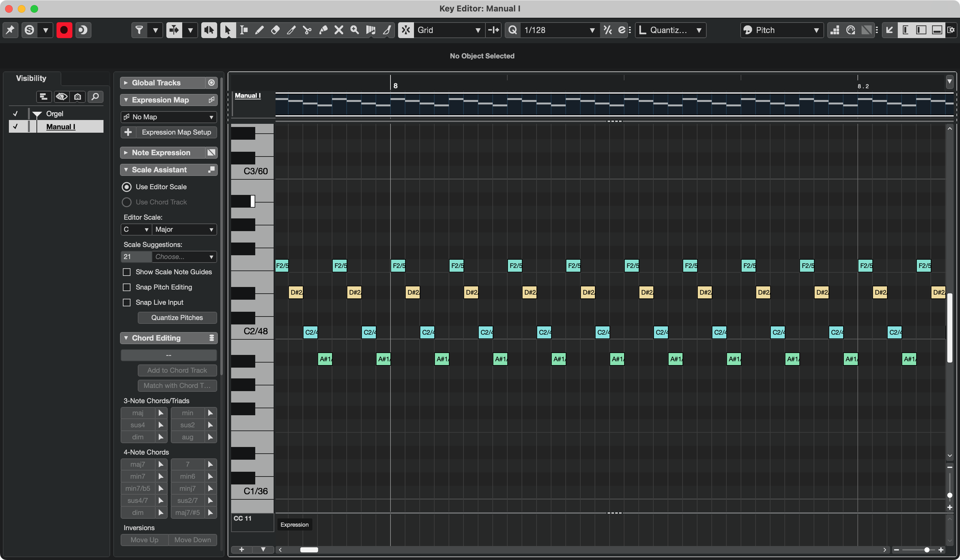Select the Erase tool

point(276,30)
